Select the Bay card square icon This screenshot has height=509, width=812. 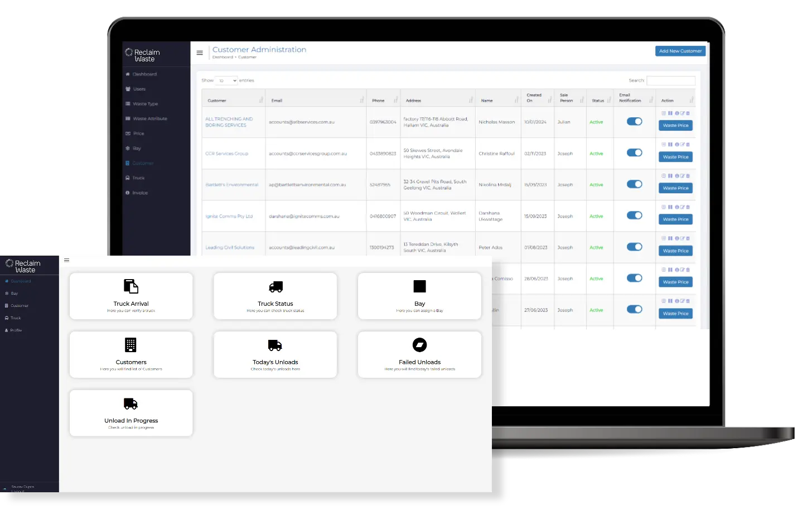tap(419, 286)
